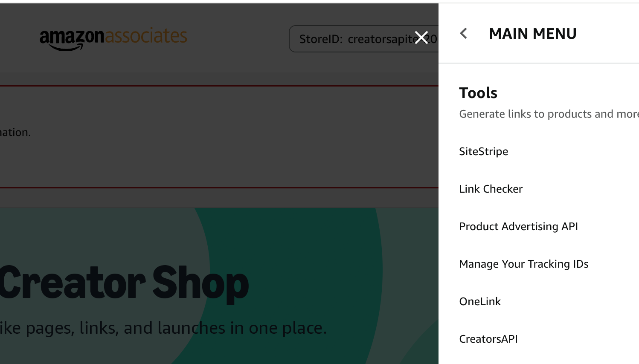The image size is (639, 364).
Task: Open Manage Your Tracking IDs
Action: tap(523, 264)
